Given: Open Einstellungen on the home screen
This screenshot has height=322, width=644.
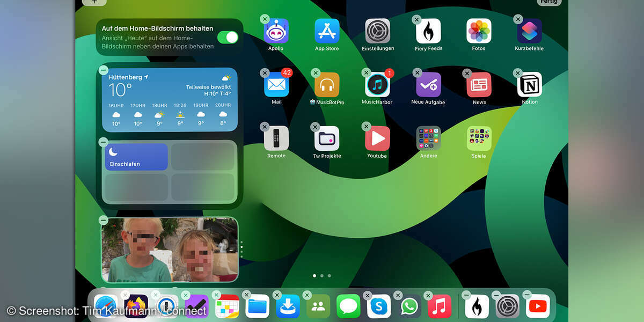Looking at the screenshot, I should coord(378,31).
